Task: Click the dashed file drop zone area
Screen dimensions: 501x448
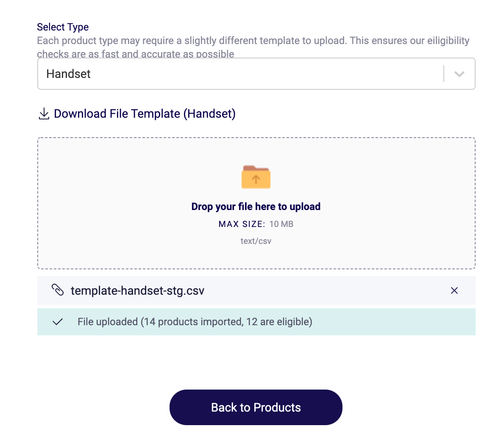Action: pyautogui.click(x=256, y=203)
